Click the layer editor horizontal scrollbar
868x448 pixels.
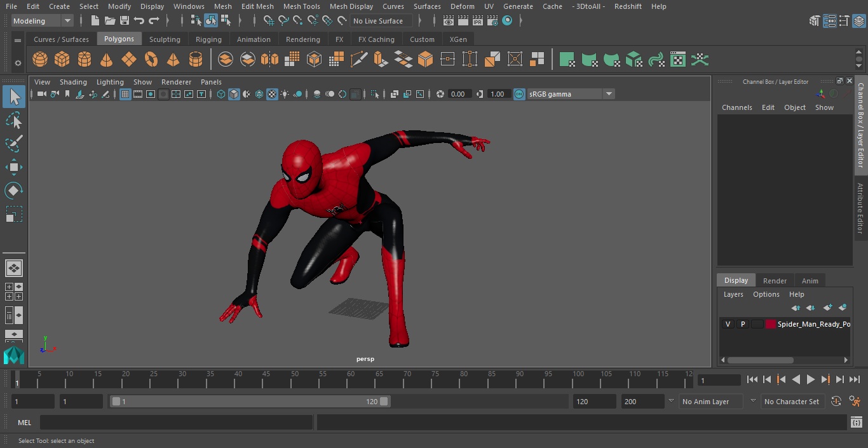[x=761, y=360]
